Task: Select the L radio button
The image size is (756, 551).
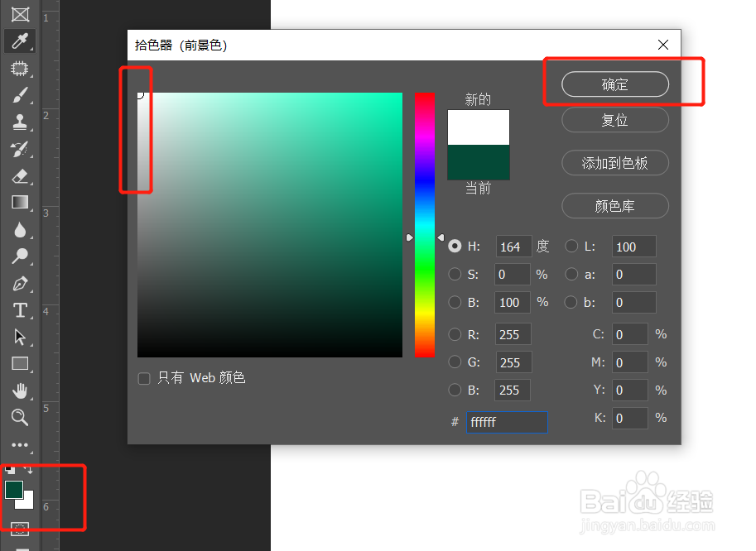Action: pyautogui.click(x=571, y=246)
